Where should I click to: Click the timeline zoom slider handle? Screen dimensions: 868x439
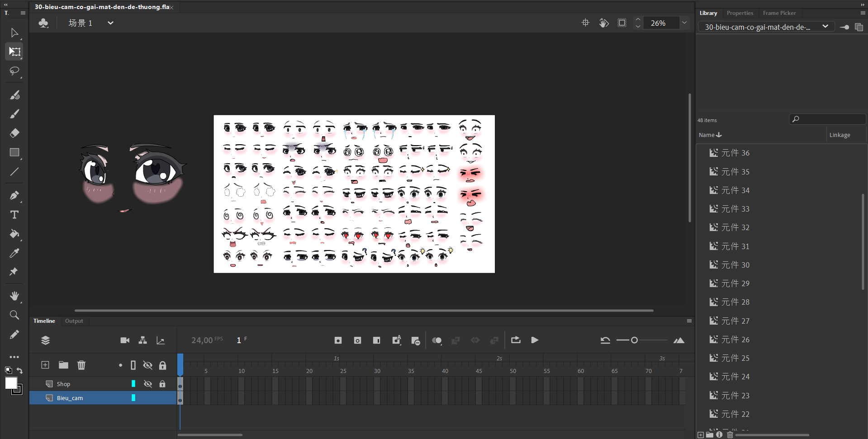tap(634, 340)
